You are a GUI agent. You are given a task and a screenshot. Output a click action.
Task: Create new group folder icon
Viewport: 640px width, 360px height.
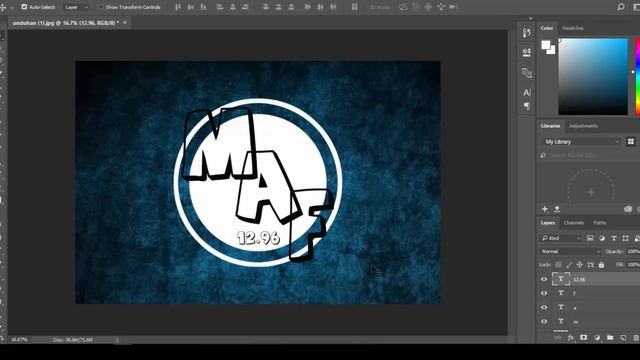point(610,338)
